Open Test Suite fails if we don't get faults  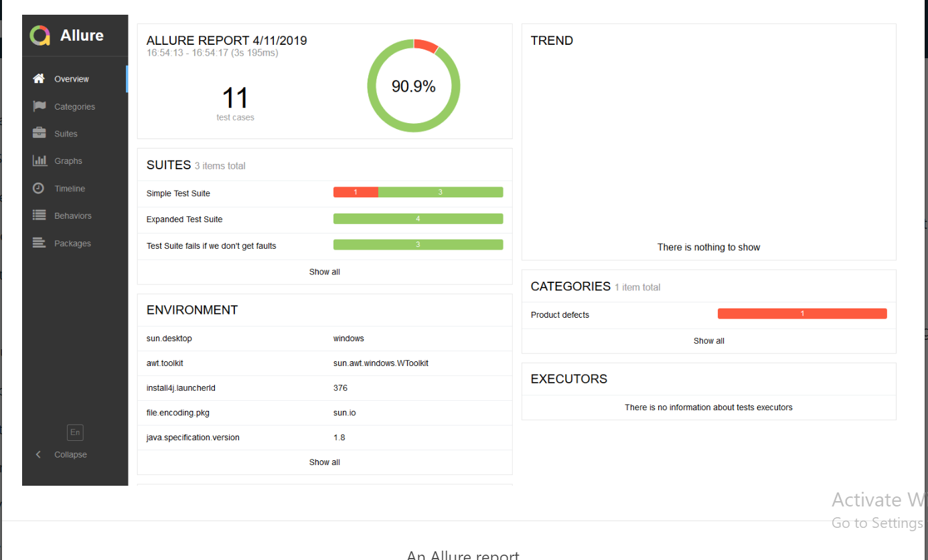pos(325,246)
